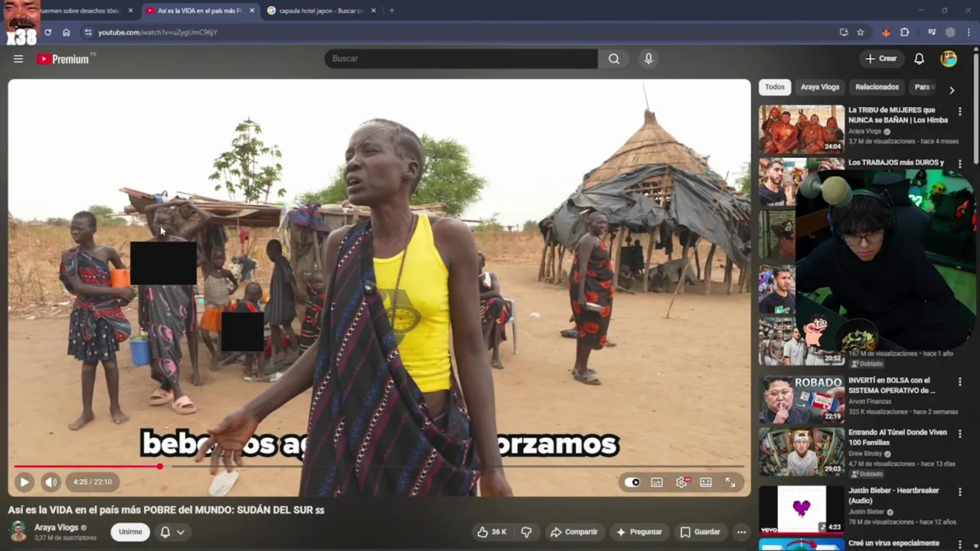The width and height of the screenshot is (980, 551).
Task: Open options for INVERTÍ en BOLSA video
Action: (x=960, y=382)
